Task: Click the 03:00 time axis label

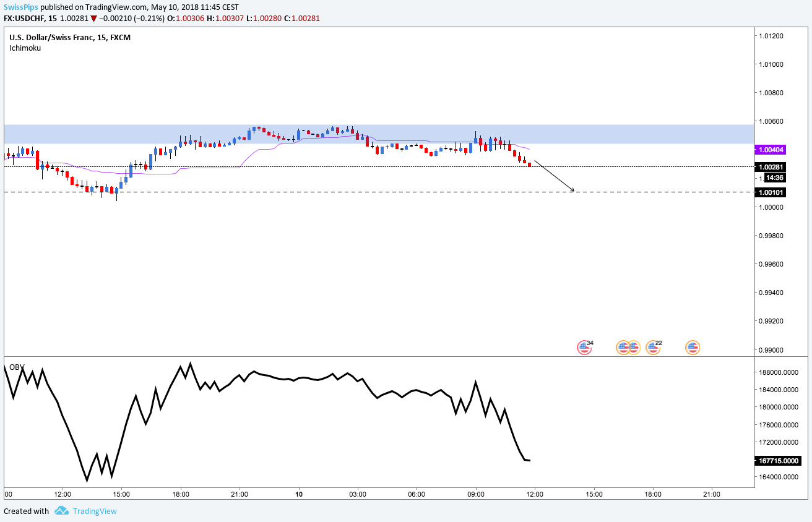Action: [x=358, y=494]
